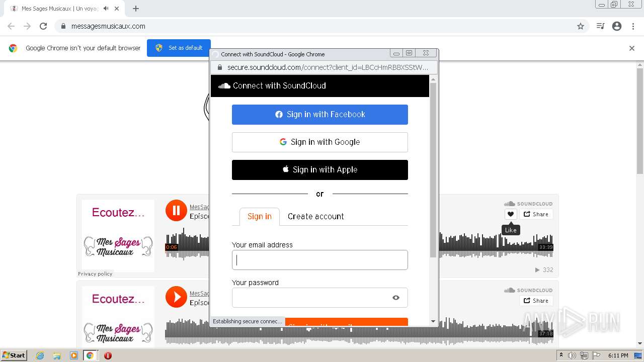Share the first SoundCloud track
The image size is (644, 362).
click(536, 214)
